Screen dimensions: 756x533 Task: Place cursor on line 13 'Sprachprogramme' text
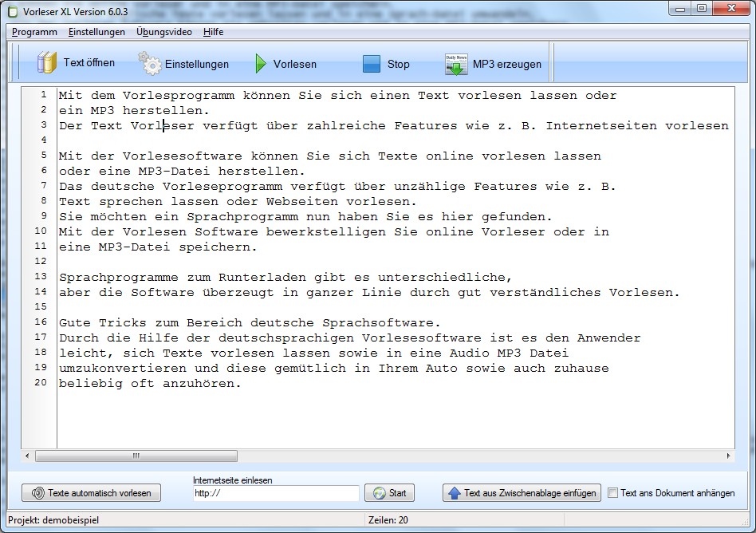pyautogui.click(x=107, y=277)
